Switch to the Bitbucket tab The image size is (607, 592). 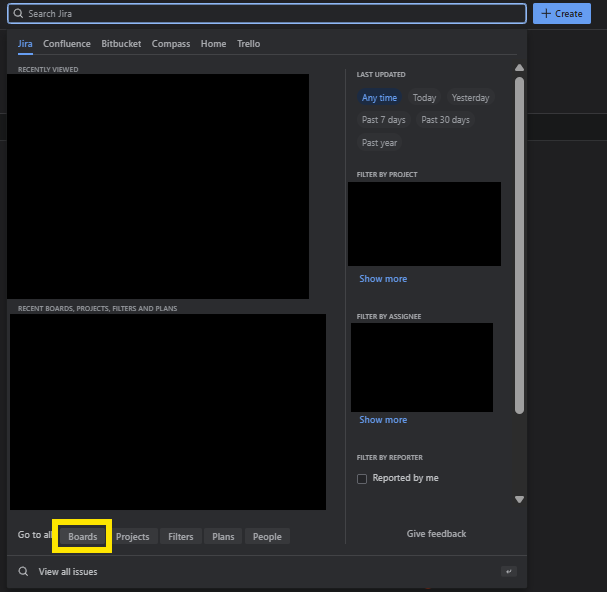[x=121, y=44]
